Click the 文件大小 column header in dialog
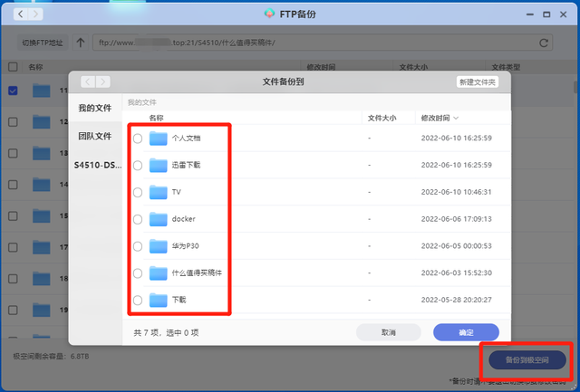Image resolution: width=580 pixels, height=392 pixels. 382,119
